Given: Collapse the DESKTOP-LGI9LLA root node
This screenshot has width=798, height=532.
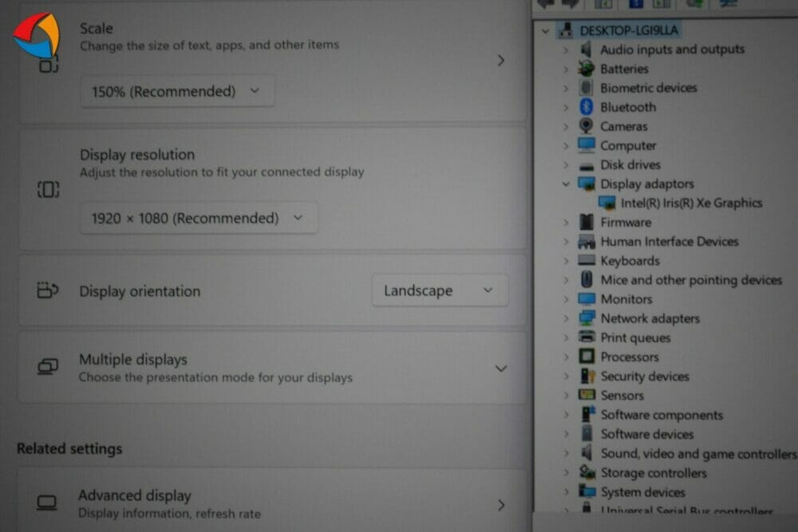Looking at the screenshot, I should pos(546,31).
